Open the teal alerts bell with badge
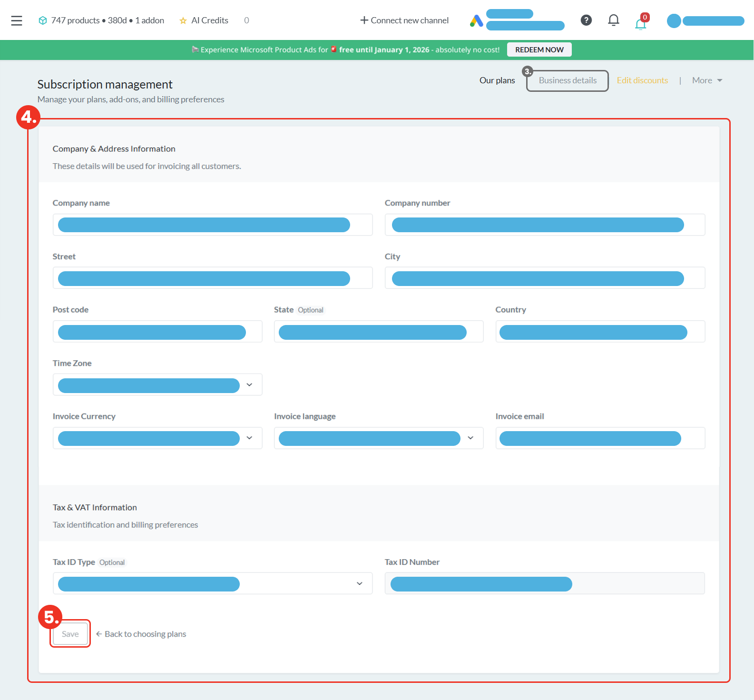The width and height of the screenshot is (754, 700). (x=641, y=23)
